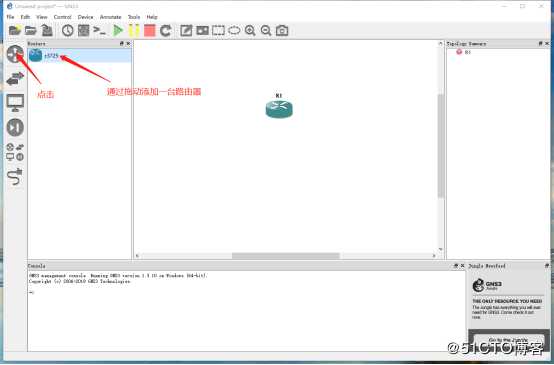Select the Draw a rectangle tool
Screen dimensions: 554x365
(218, 30)
